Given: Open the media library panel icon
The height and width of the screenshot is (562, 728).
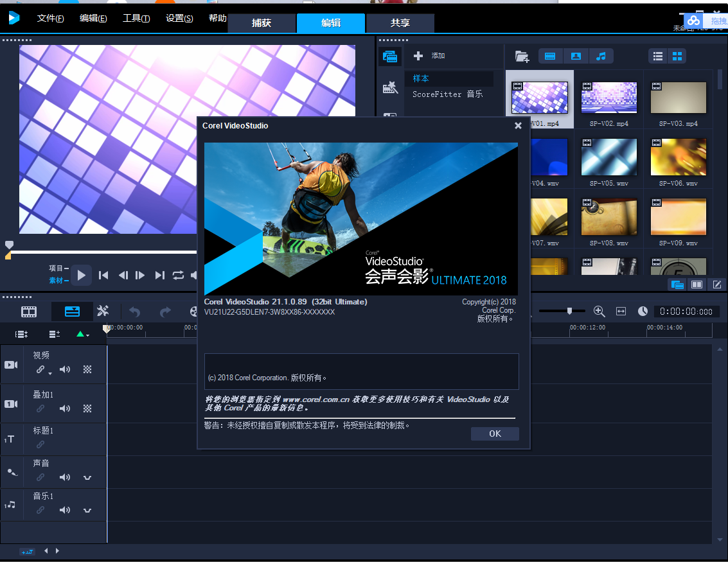Looking at the screenshot, I should [390, 57].
